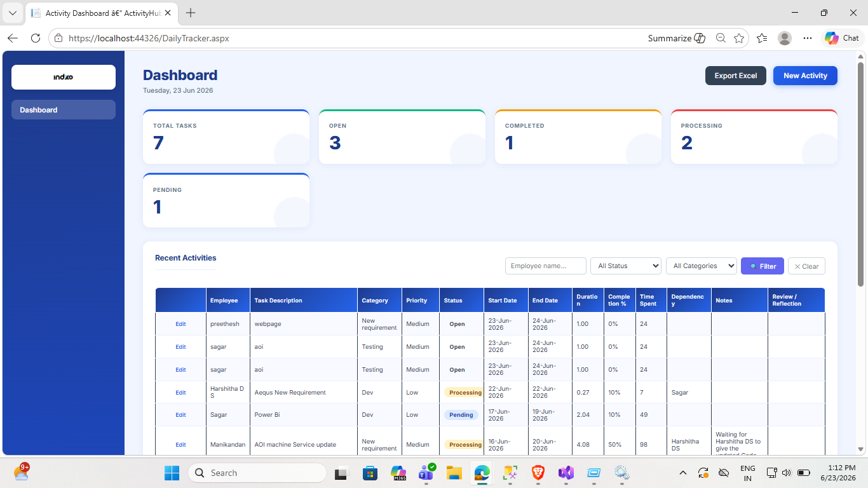Image resolution: width=868 pixels, height=488 pixels.
Task: Open Visual Studio from the taskbar
Action: (x=566, y=473)
